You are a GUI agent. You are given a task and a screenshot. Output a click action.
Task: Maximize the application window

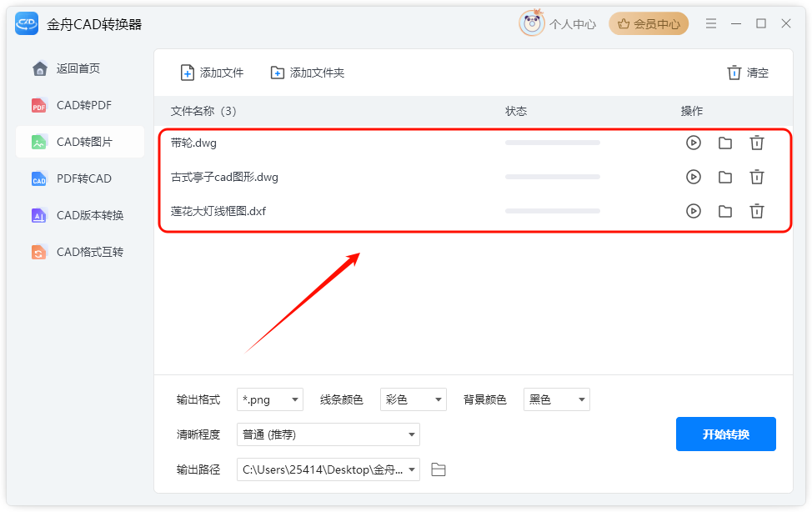(x=761, y=23)
